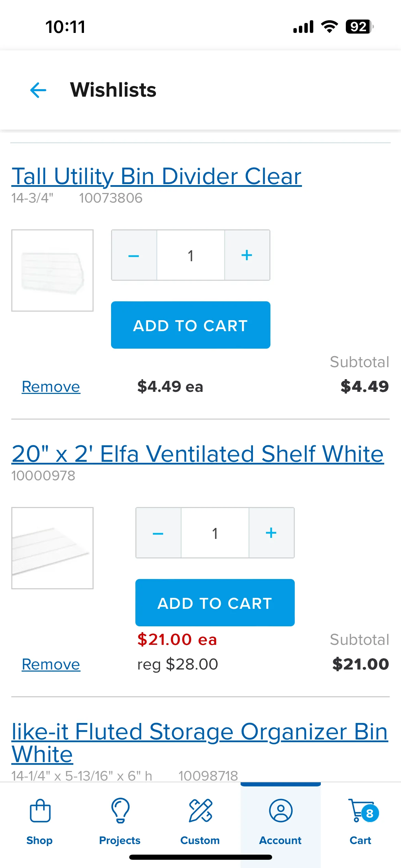The height and width of the screenshot is (868, 401).
Task: Open 20" x 2' Elfa Ventilated Shelf link
Action: (x=198, y=454)
